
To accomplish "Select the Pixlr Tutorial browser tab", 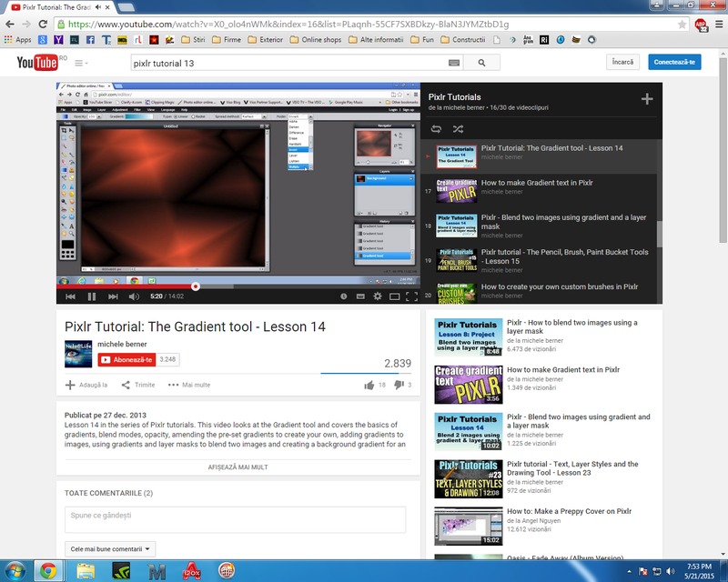I will click(58, 7).
